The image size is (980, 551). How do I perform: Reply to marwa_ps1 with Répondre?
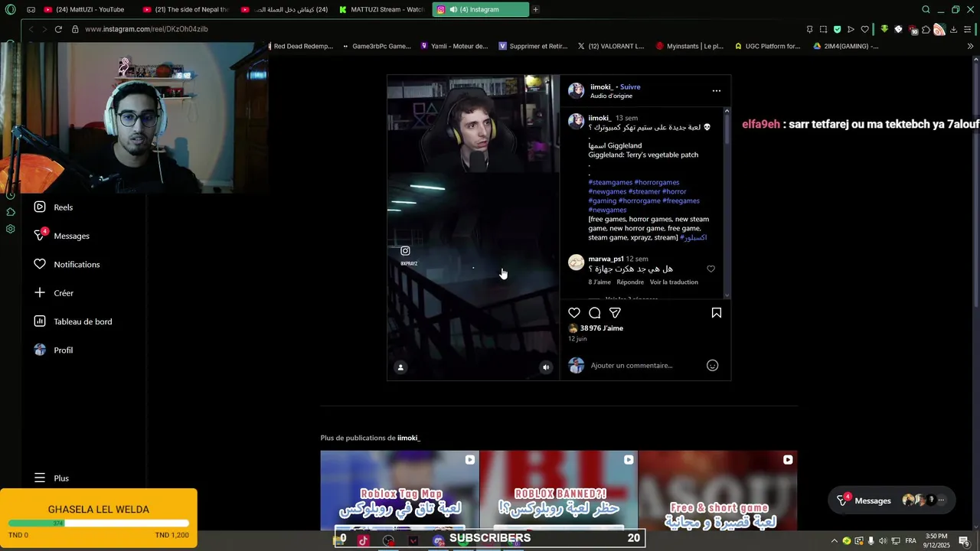click(x=630, y=282)
